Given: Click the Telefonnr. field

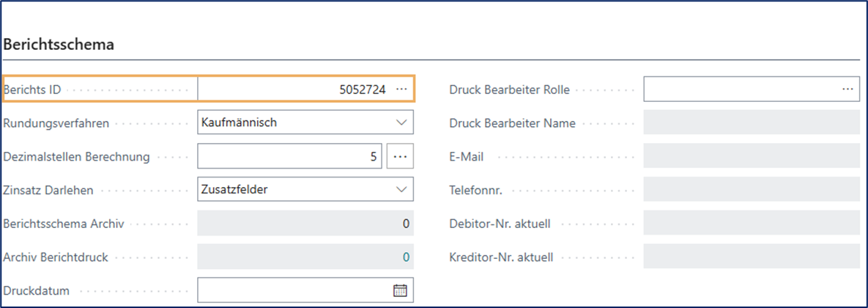Looking at the screenshot, I should click(x=751, y=190).
